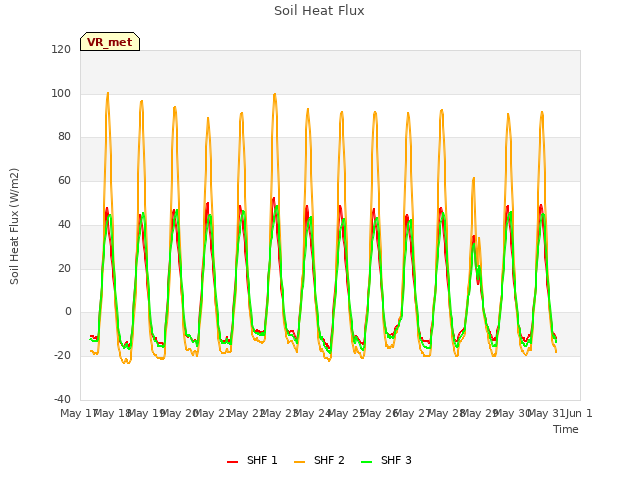The image size is (640, 480).
Task: Click the Soil Heat Flux chart title
Action: pyautogui.click(x=319, y=11)
